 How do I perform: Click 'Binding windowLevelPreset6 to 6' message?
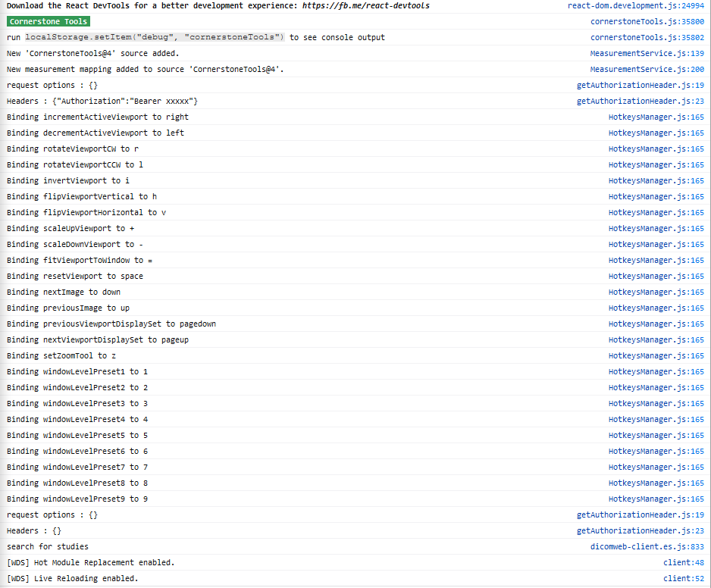(77, 451)
